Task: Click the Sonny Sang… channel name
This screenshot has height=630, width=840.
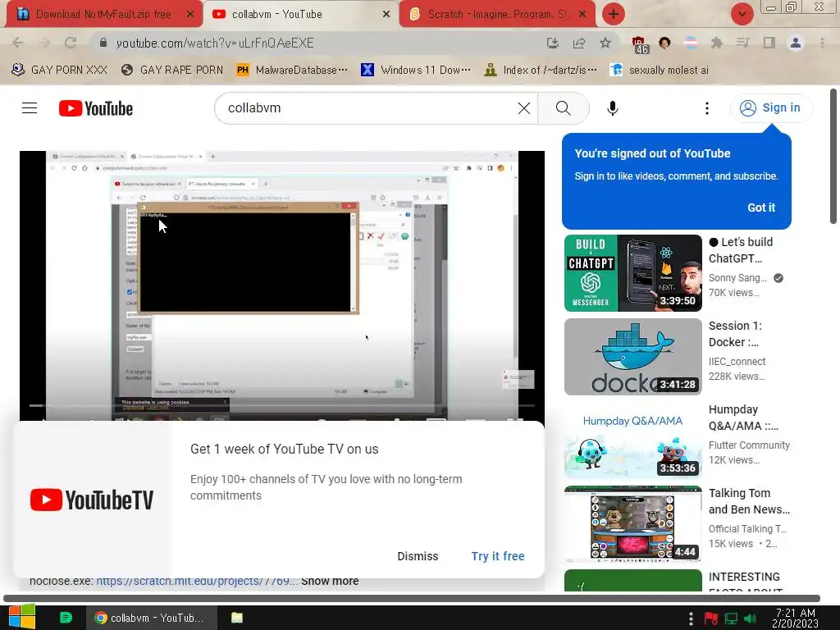Action: coord(737,278)
